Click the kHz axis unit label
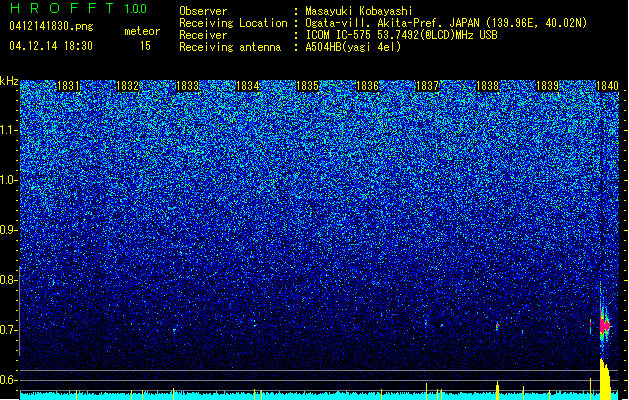The image size is (629, 400). (9, 81)
